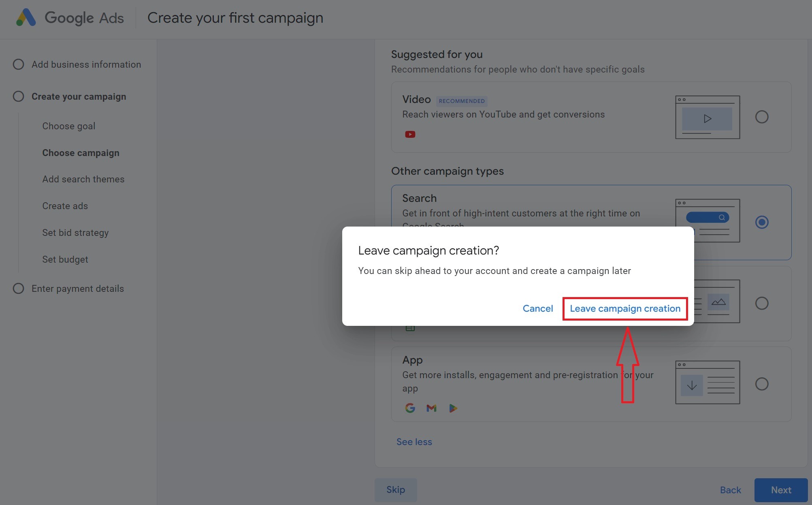Click the Google Play icon under the App campaign
This screenshot has width=812, height=505.
tap(453, 408)
